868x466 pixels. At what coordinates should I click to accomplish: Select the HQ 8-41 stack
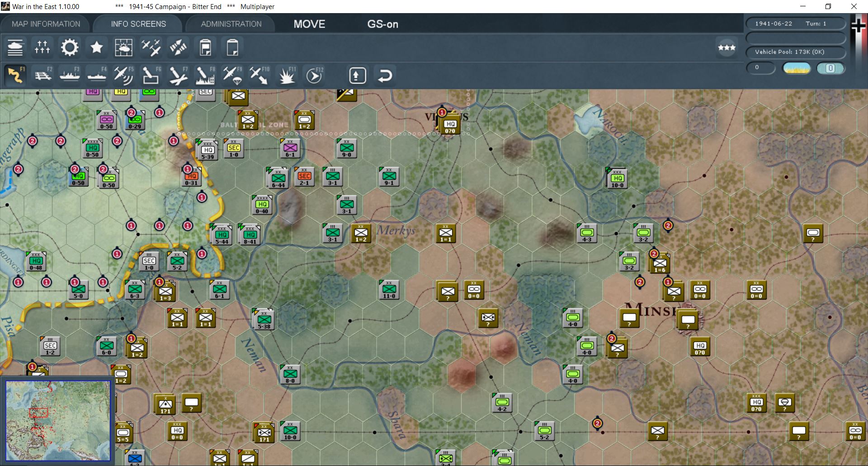pos(250,234)
